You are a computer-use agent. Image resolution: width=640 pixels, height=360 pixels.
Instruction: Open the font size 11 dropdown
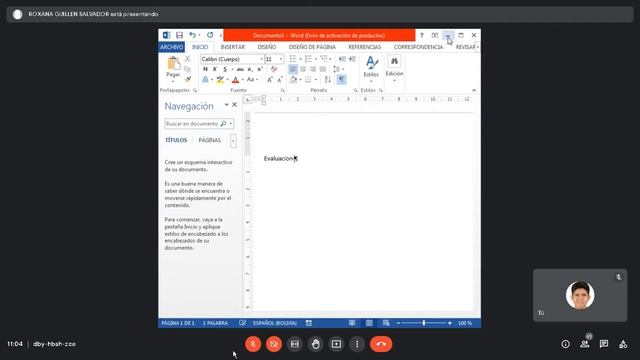pos(281,59)
